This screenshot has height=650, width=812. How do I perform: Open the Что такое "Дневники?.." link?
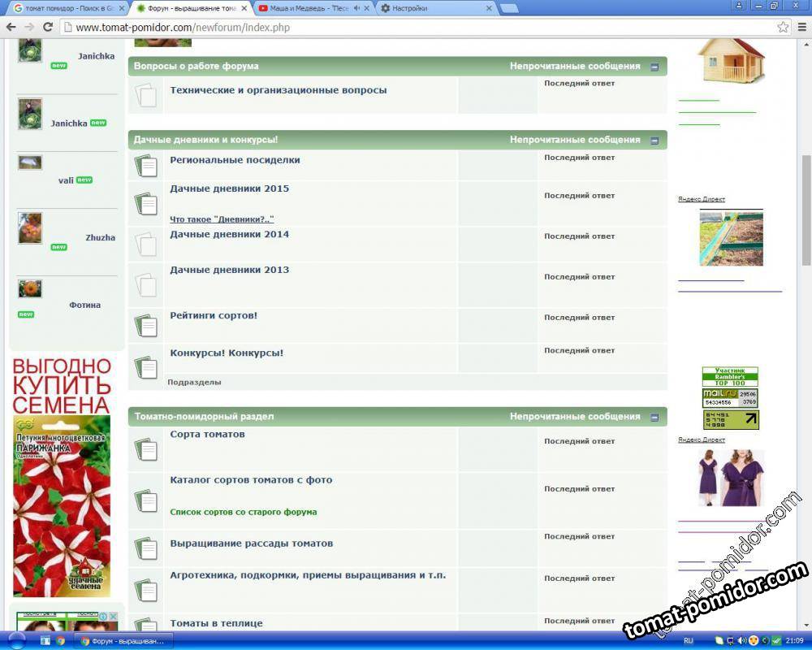click(x=222, y=219)
